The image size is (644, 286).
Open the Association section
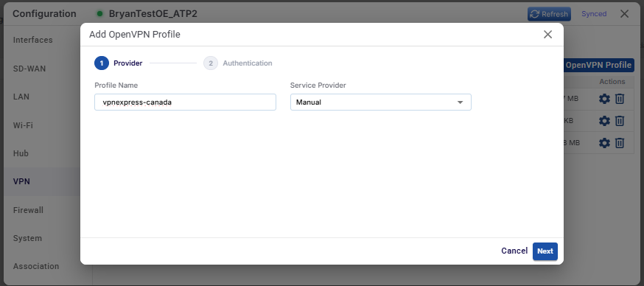click(x=36, y=266)
